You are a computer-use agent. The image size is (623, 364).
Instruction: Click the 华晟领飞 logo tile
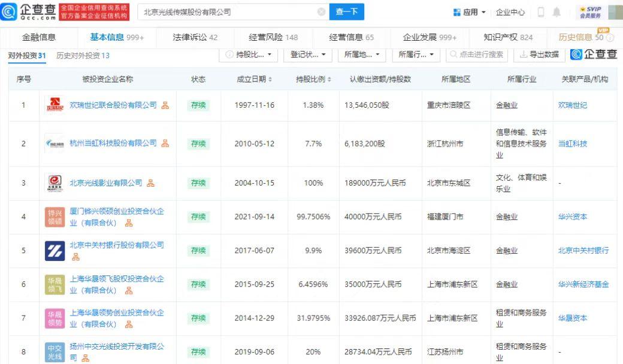(55, 284)
